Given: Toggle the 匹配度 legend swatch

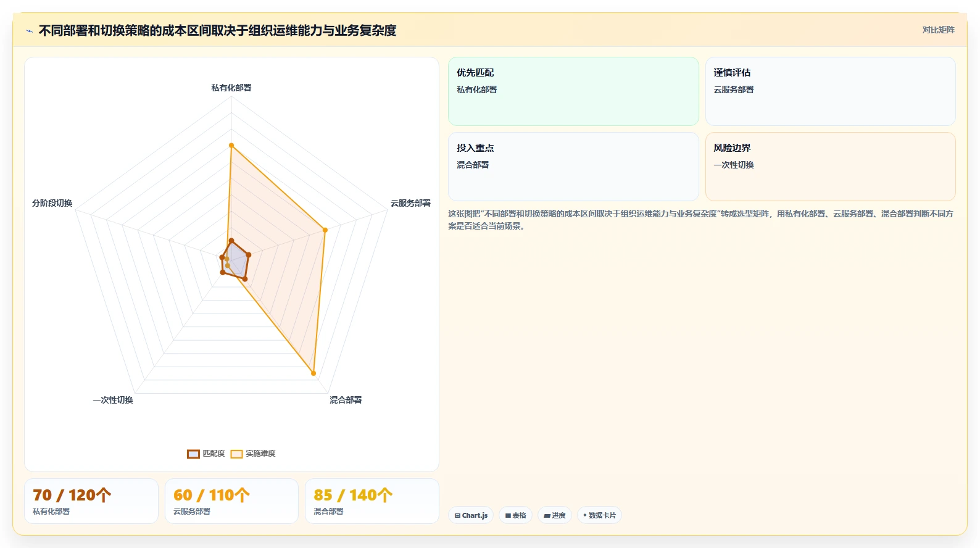Looking at the screenshot, I should coord(193,454).
